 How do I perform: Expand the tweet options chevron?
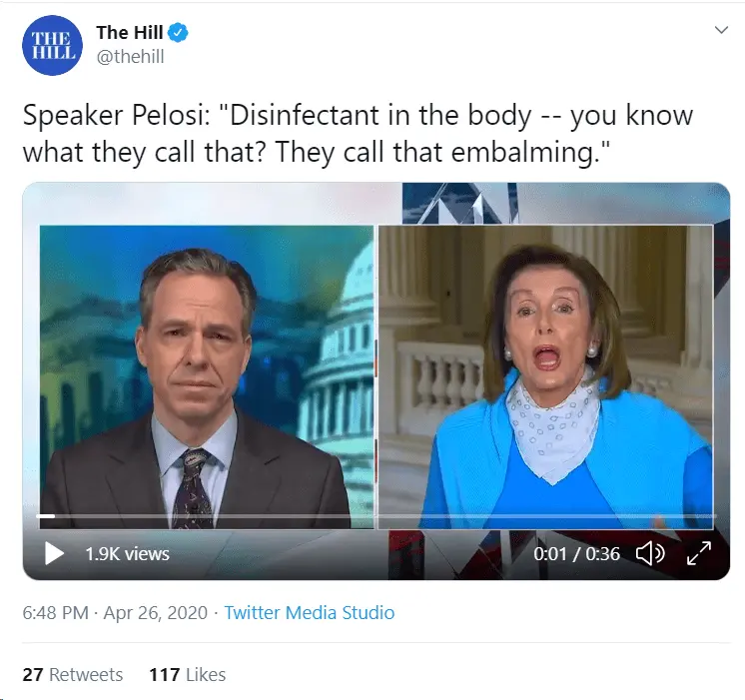(721, 30)
